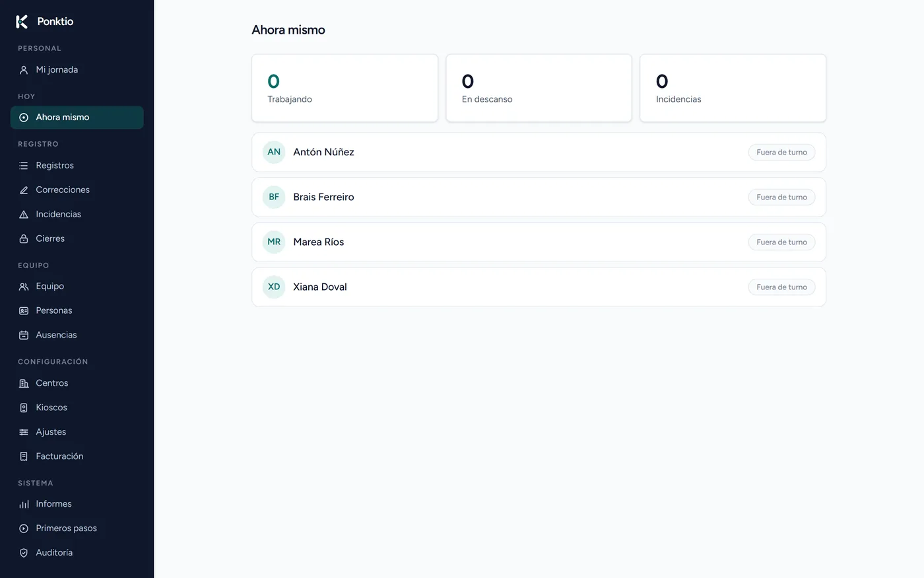
Task: Open the Registros menu entry
Action: tap(77, 166)
